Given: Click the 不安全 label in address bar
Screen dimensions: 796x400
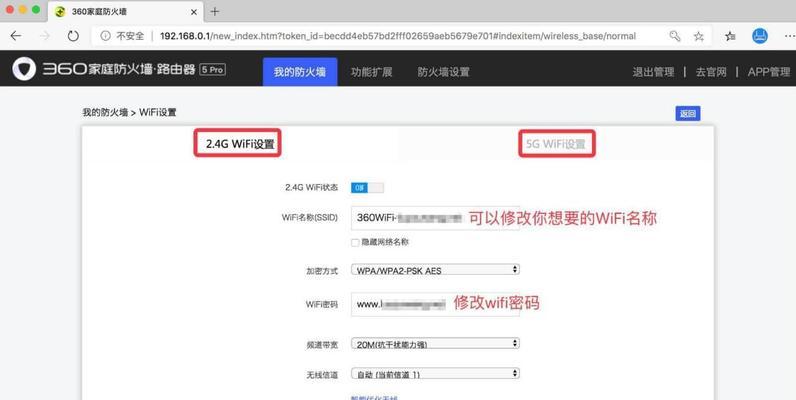Looking at the screenshot, I should point(130,36).
